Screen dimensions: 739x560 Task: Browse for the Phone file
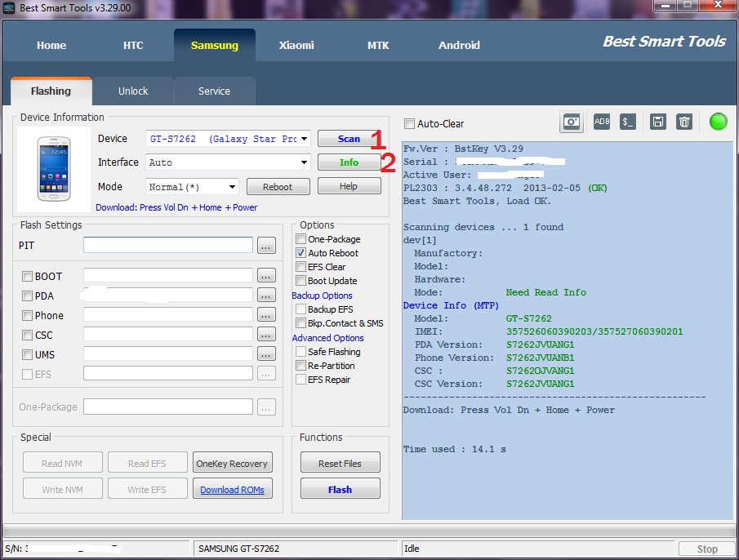(266, 315)
